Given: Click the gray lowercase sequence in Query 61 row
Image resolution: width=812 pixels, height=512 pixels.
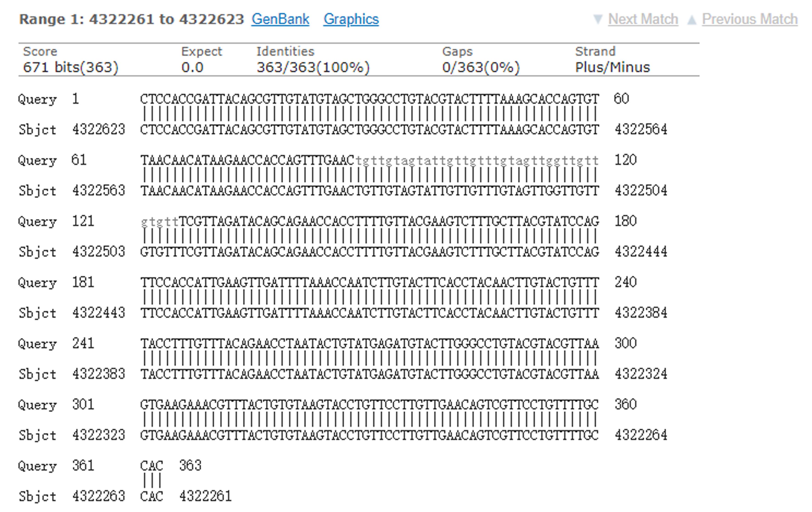Looking at the screenshot, I should (477, 161).
